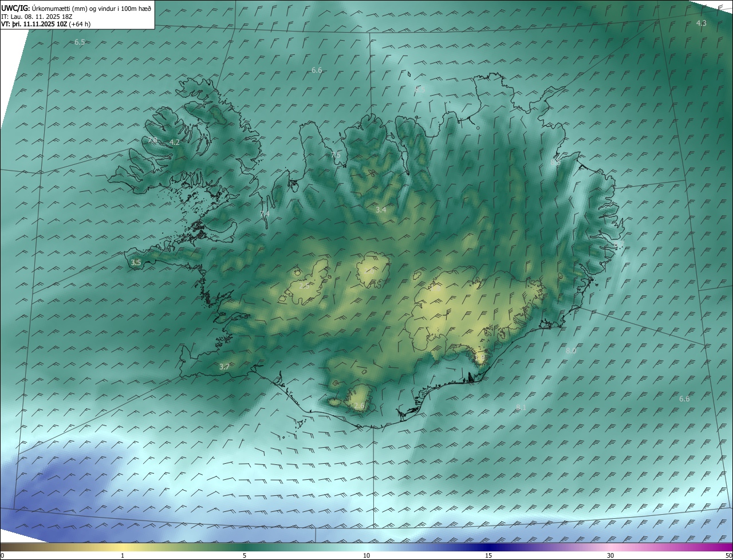Click the '4.2' value in the Westfjords
Screen dimensions: 733x560
(175, 142)
